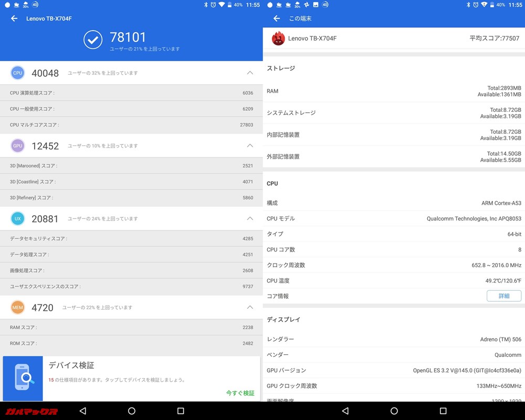Click the back arrow on この端末 screen

click(276, 18)
